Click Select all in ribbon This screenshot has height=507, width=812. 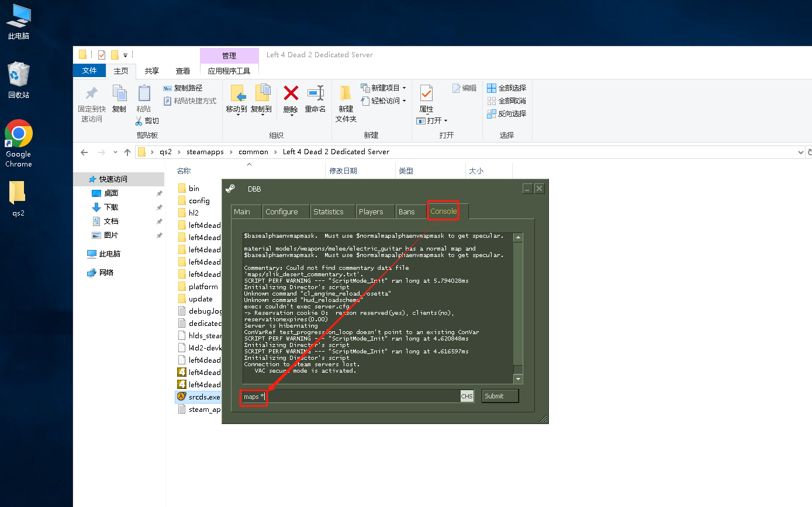507,88
